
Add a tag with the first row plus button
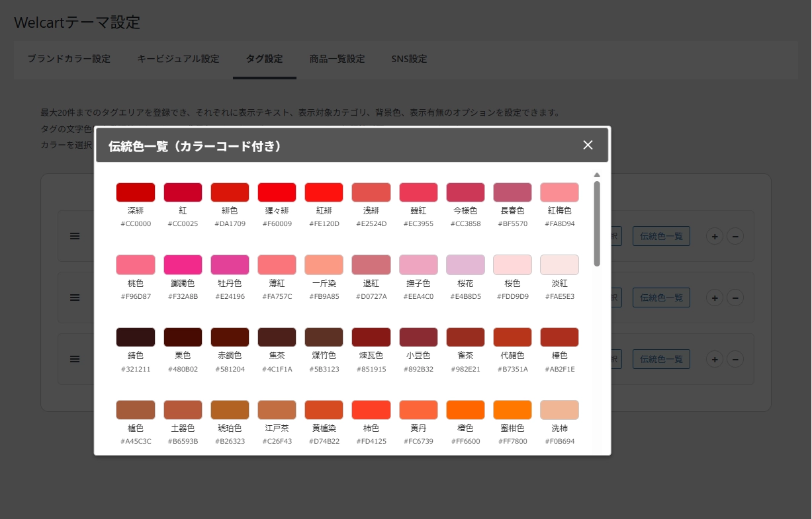715,235
